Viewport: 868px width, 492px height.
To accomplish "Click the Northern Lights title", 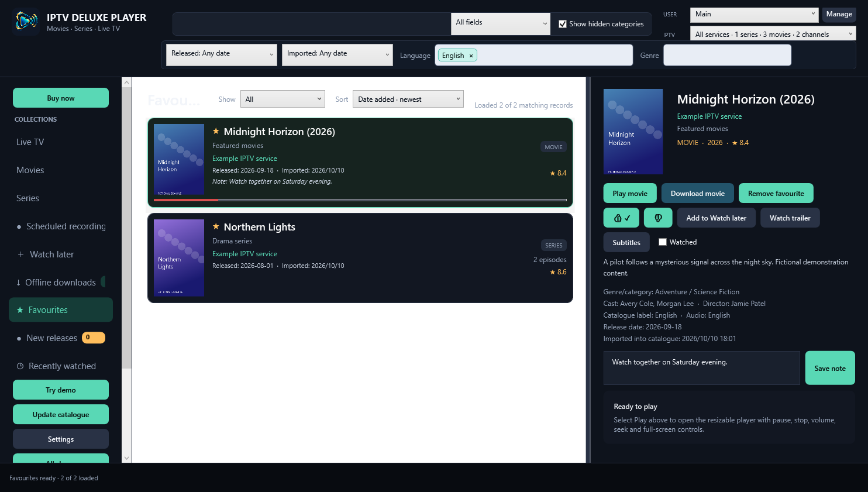I will [x=259, y=227].
